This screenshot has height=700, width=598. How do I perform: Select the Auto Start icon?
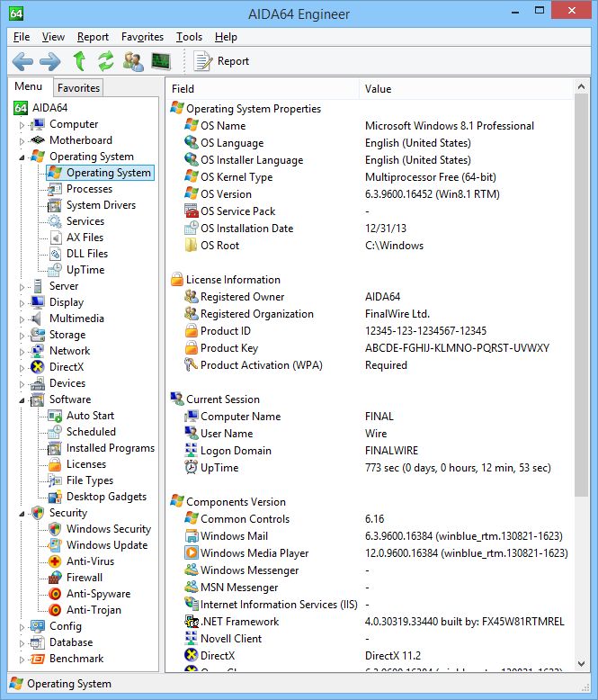[x=55, y=416]
